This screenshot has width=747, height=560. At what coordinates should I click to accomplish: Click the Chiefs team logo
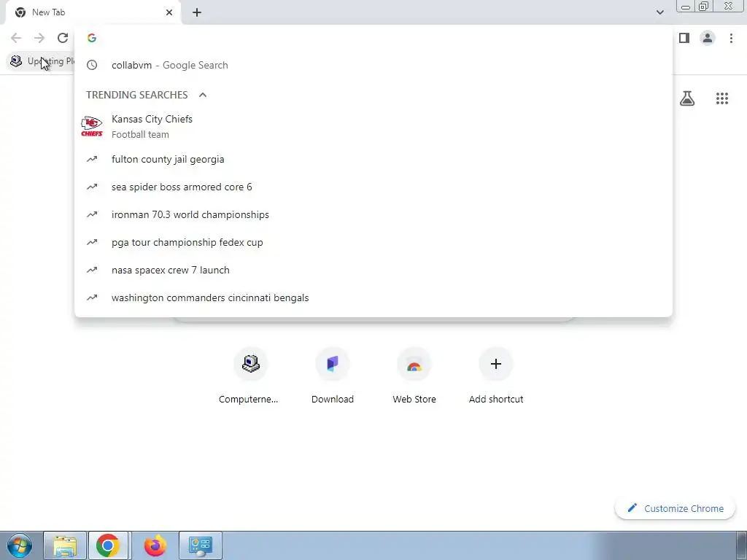(92, 126)
